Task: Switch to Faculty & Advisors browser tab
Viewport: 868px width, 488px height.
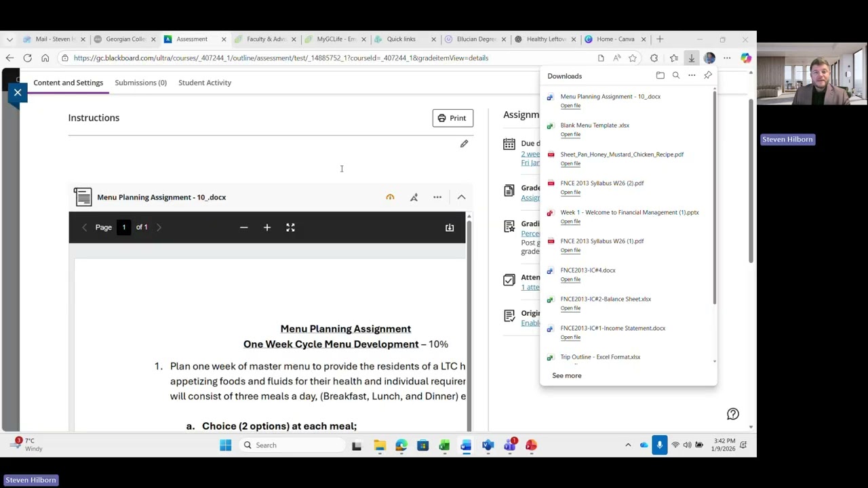Action: (x=265, y=39)
